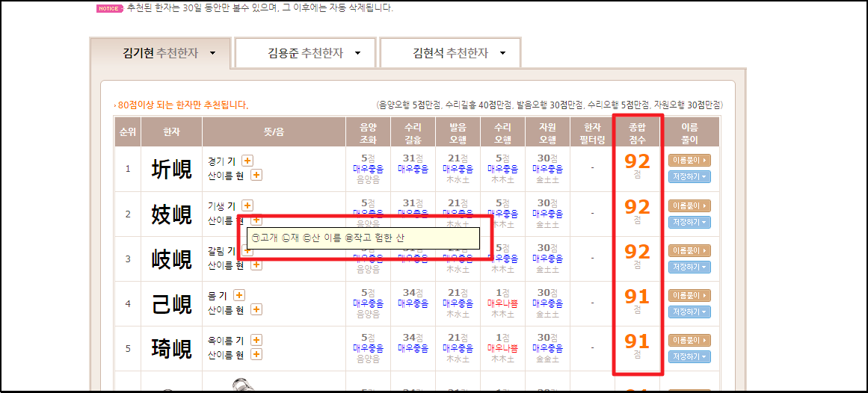Click the 92 total score of 圻峴
The width and height of the screenshot is (868, 393).
pos(637,161)
